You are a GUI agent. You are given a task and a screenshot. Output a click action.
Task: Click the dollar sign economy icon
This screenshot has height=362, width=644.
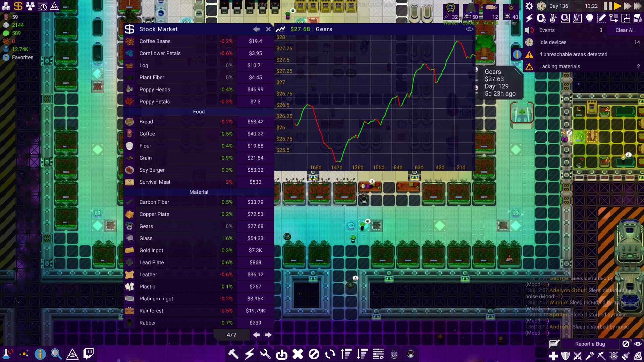pyautogui.click(x=18, y=6)
